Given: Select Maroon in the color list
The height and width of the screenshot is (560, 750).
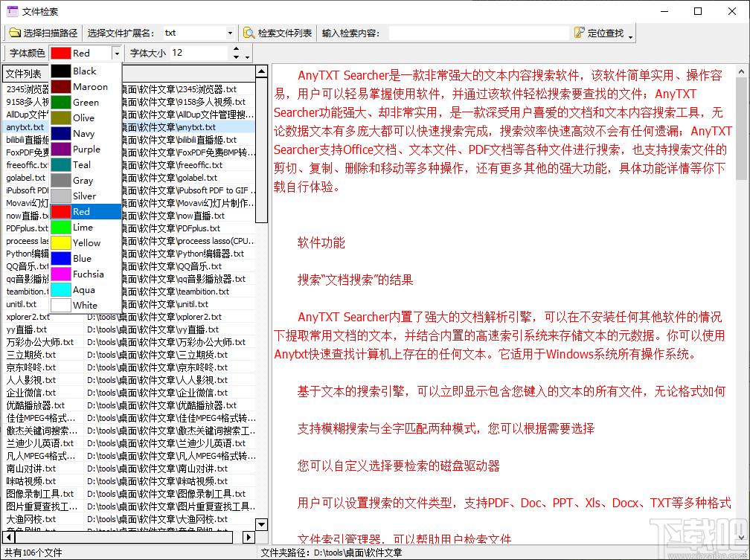Looking at the screenshot, I should 86,87.
